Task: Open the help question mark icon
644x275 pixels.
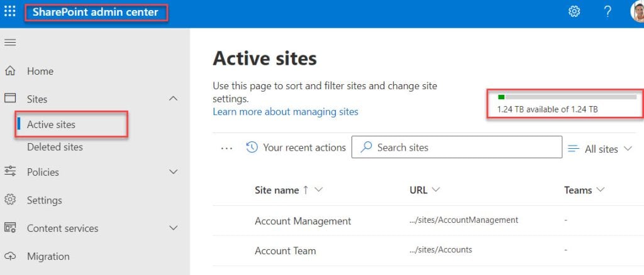Action: point(608,11)
